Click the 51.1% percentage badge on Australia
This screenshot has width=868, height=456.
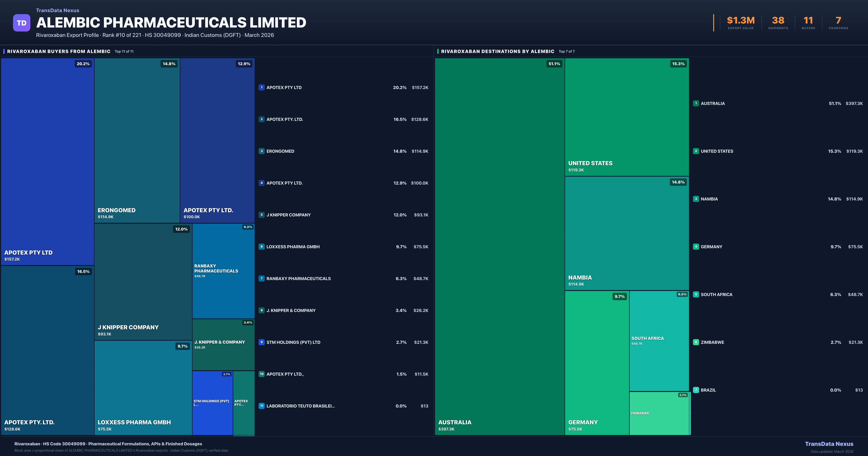(554, 64)
